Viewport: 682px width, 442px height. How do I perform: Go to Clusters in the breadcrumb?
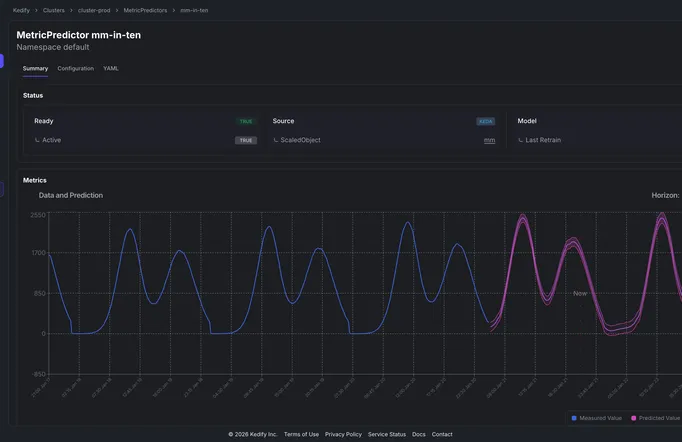pos(53,10)
